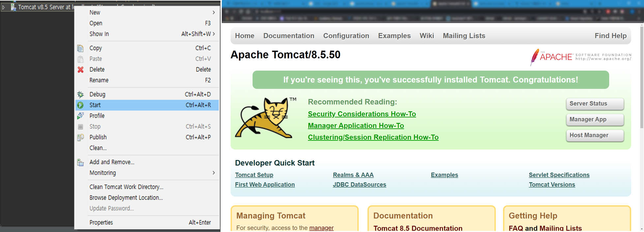The height and width of the screenshot is (232, 644).
Task: Open Mailing Lists in navigation bar
Action: click(x=464, y=36)
